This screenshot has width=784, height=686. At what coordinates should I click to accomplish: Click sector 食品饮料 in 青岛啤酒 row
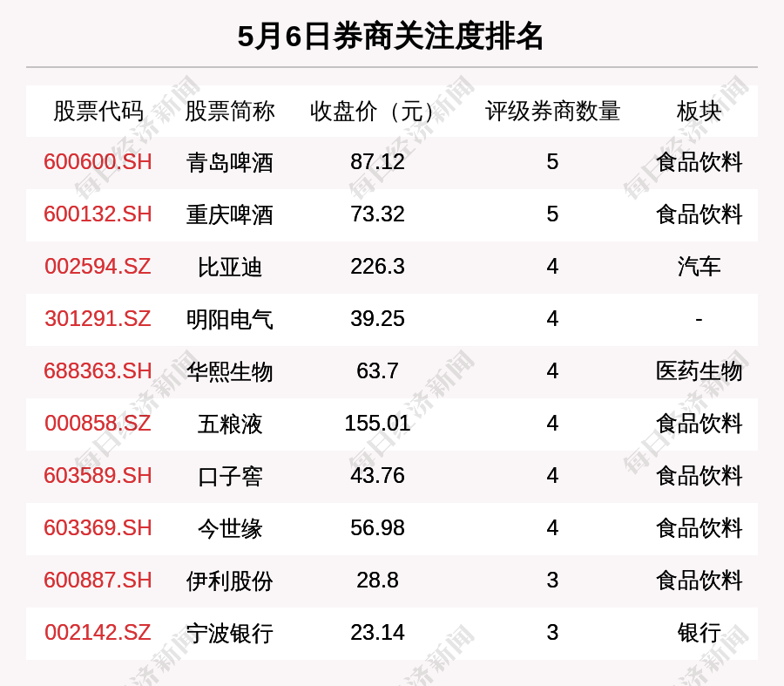coord(699,163)
